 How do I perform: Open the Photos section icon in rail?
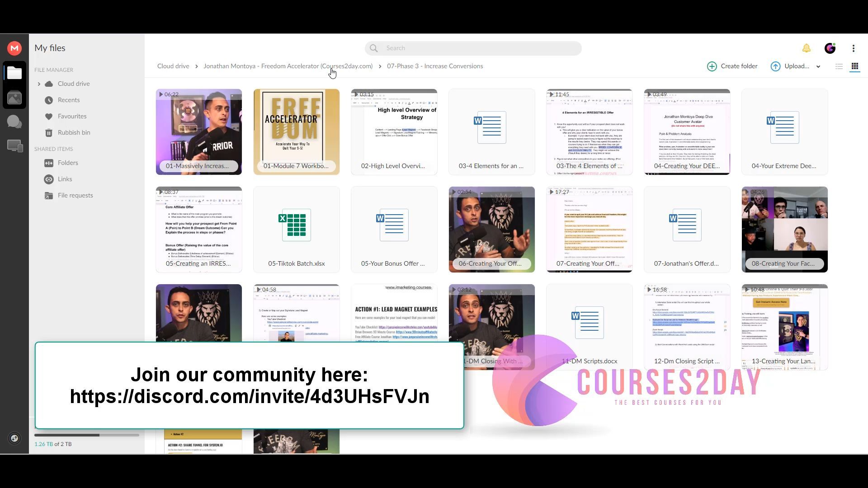point(14,98)
